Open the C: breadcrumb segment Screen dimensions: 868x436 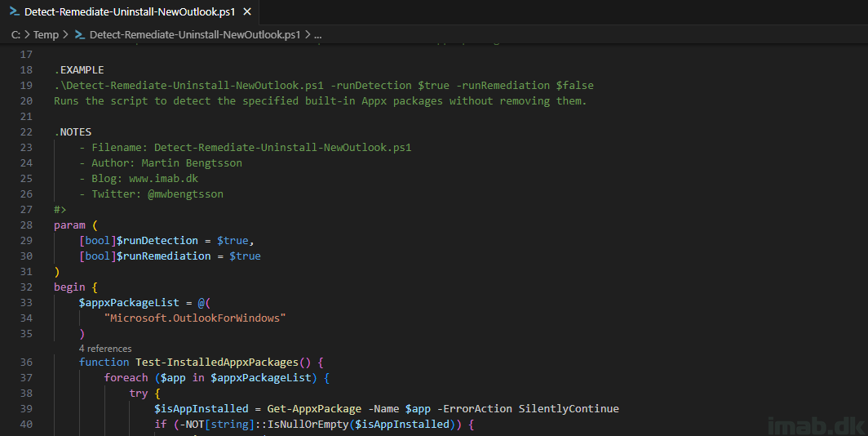coord(15,34)
